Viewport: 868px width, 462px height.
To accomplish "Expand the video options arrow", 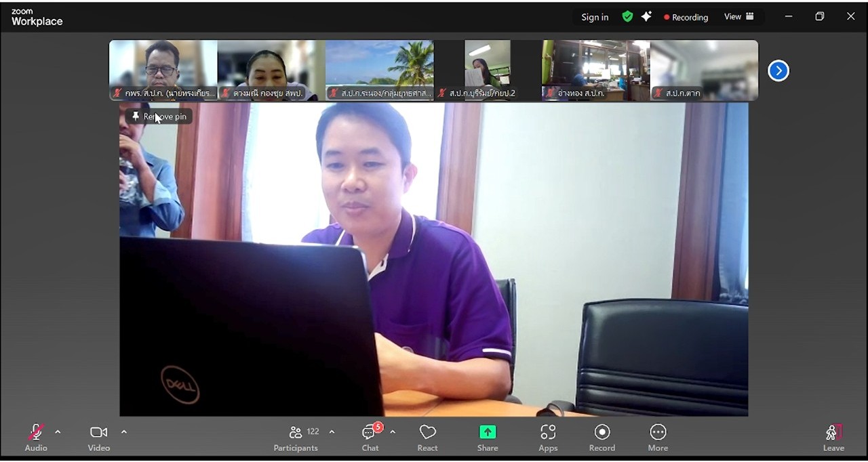I will (123, 432).
